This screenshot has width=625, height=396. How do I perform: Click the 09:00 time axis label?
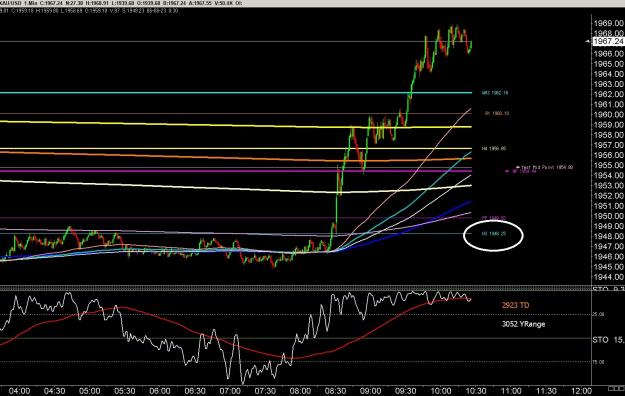370,391
